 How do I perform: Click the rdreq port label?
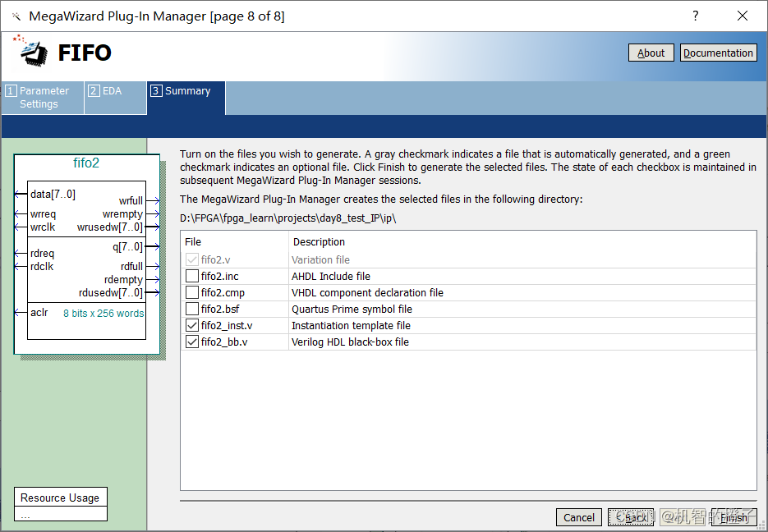tap(42, 254)
